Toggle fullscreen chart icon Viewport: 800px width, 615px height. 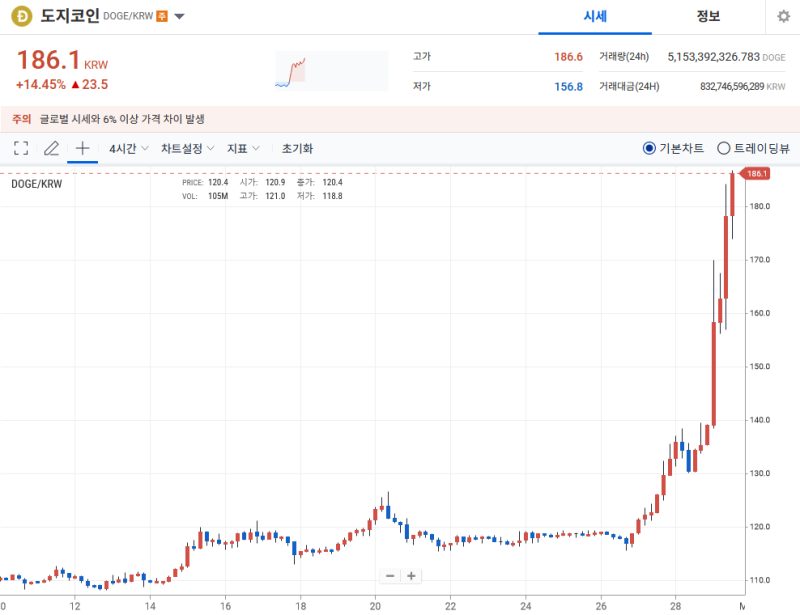tap(21, 149)
